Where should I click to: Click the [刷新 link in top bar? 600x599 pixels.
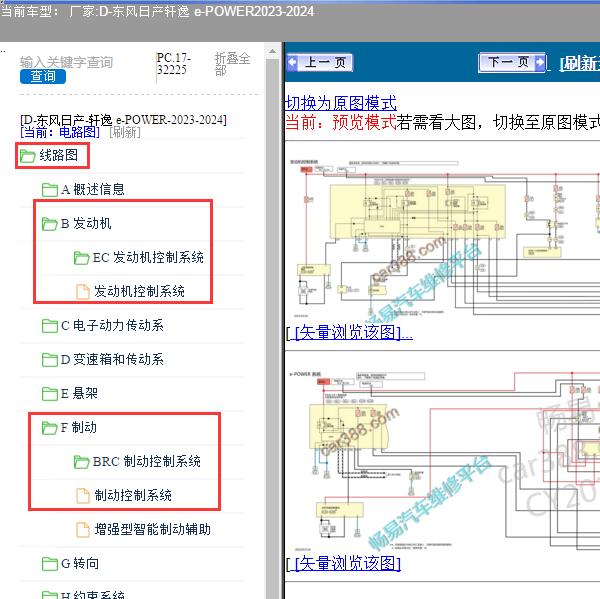coord(579,64)
